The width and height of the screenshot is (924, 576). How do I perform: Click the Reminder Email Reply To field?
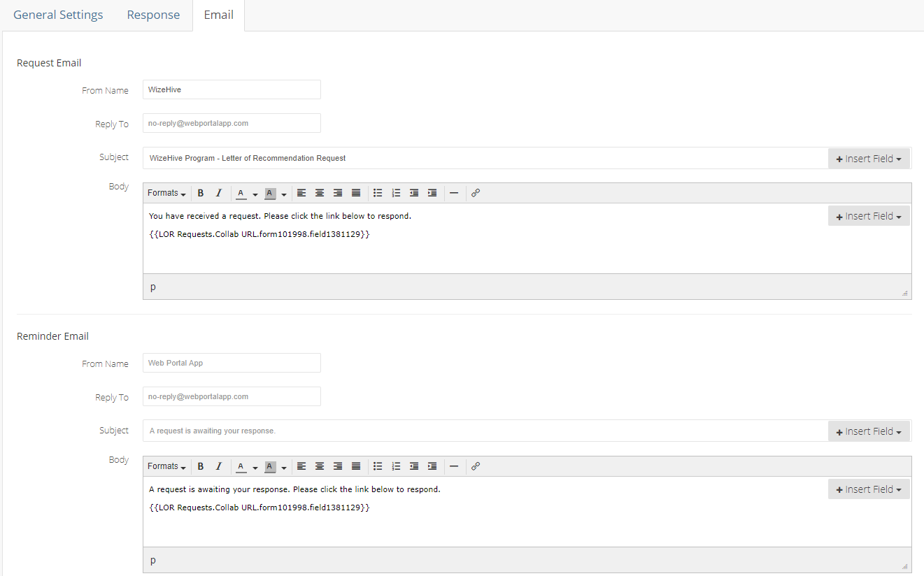tap(232, 396)
